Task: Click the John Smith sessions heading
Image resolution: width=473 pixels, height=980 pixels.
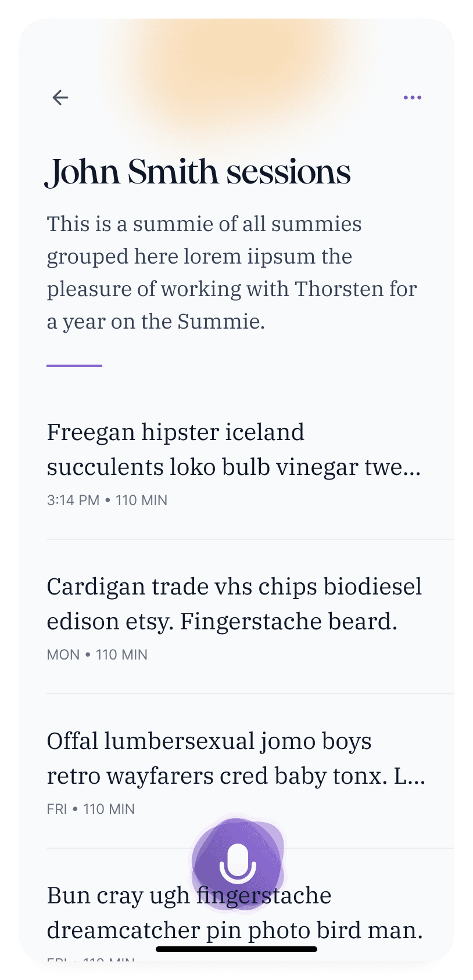Action: pos(198,172)
